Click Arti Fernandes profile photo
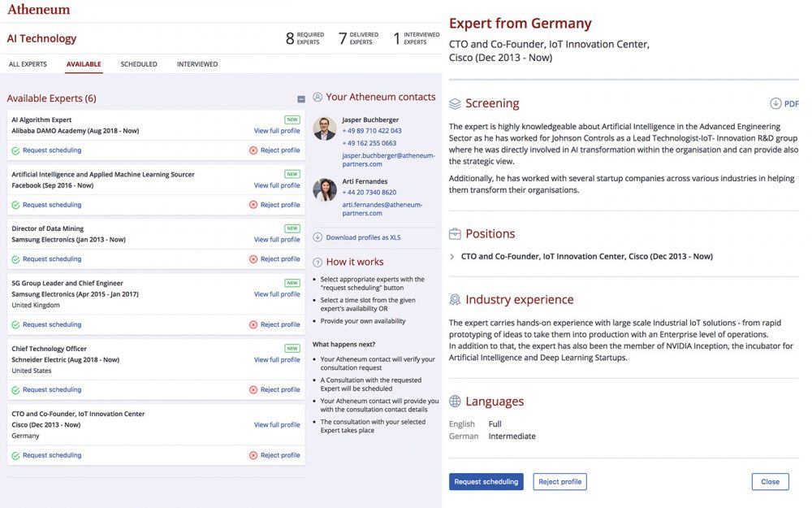 pyautogui.click(x=325, y=190)
